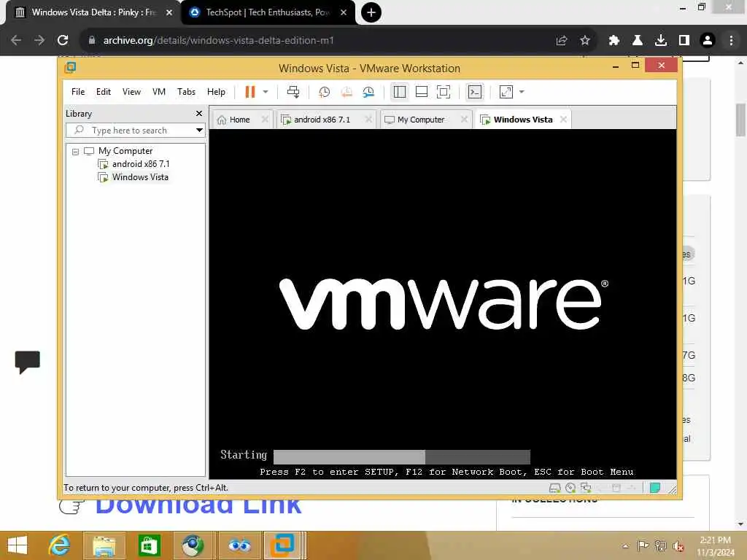Close the Home tab
This screenshot has width=747, height=560.
(265, 120)
